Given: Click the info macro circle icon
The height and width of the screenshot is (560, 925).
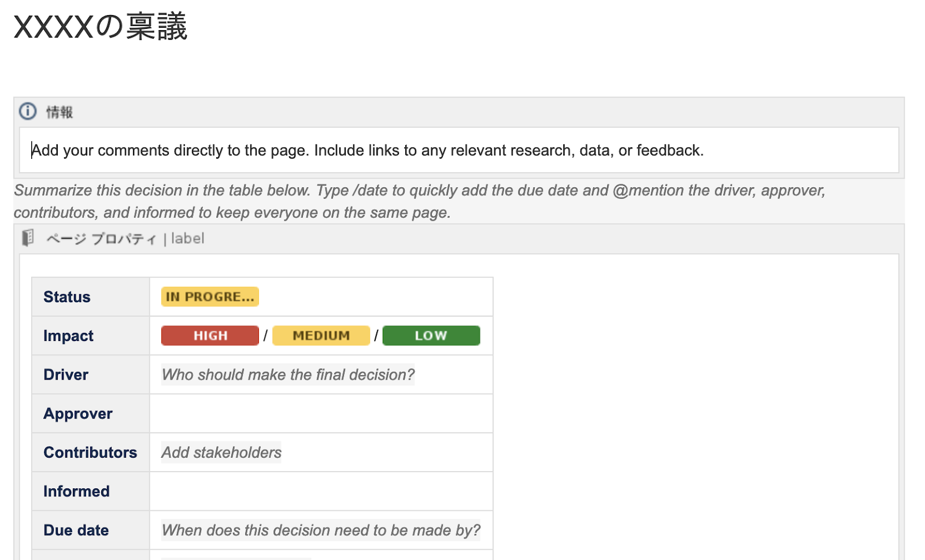Looking at the screenshot, I should [28, 111].
